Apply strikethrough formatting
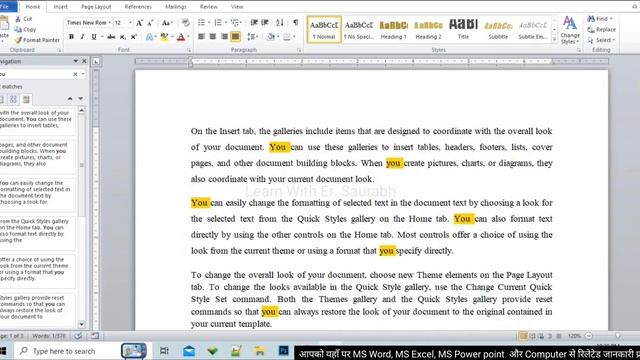 [x=111, y=37]
